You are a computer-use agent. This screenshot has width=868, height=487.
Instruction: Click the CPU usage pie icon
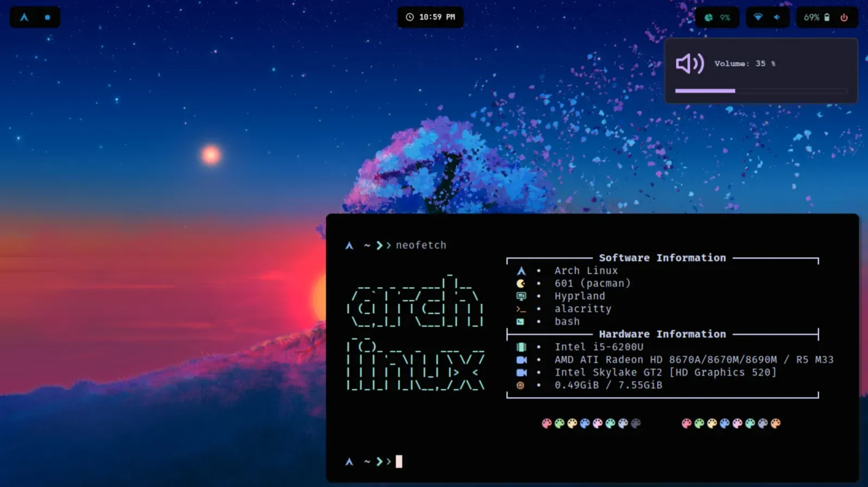pyautogui.click(x=709, y=17)
